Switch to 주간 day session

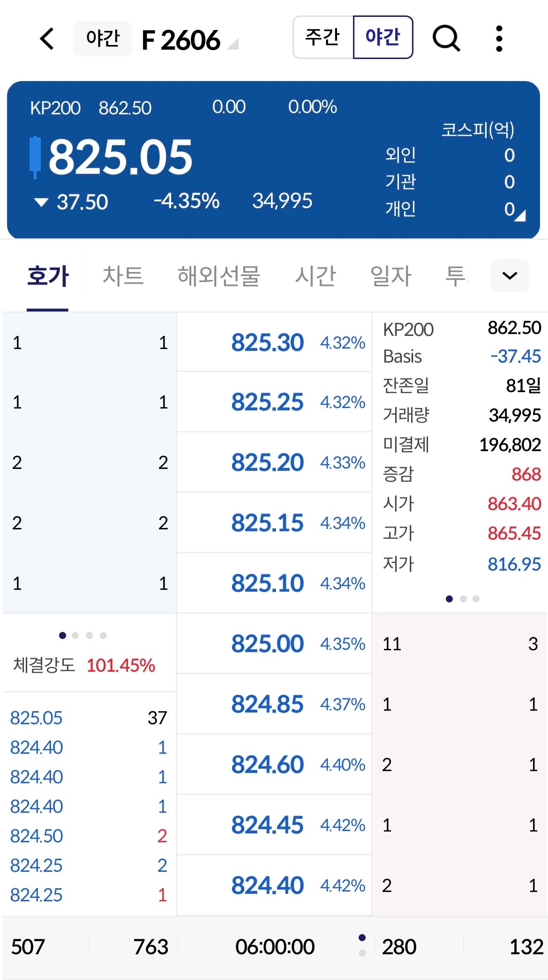point(323,37)
